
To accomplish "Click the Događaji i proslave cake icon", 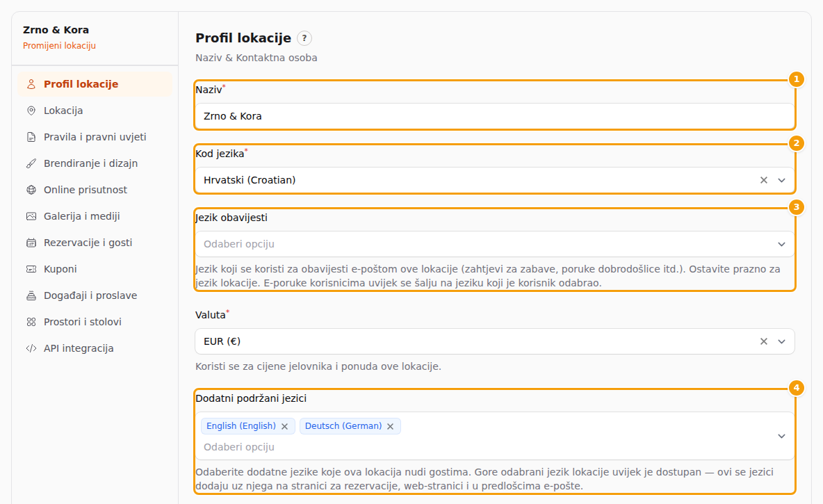I will click(x=31, y=295).
